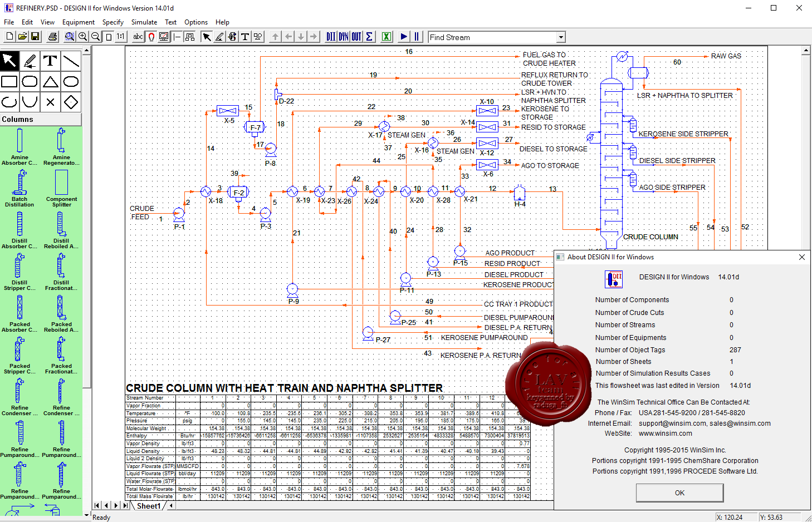Click the equipment palette scroll up arrow
This screenshot has width=812, height=522.
86,51
